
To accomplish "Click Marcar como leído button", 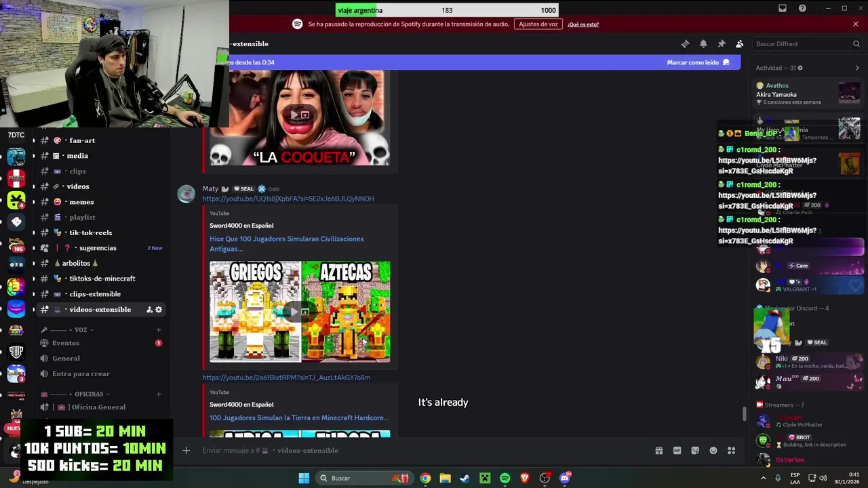I will (x=698, y=62).
